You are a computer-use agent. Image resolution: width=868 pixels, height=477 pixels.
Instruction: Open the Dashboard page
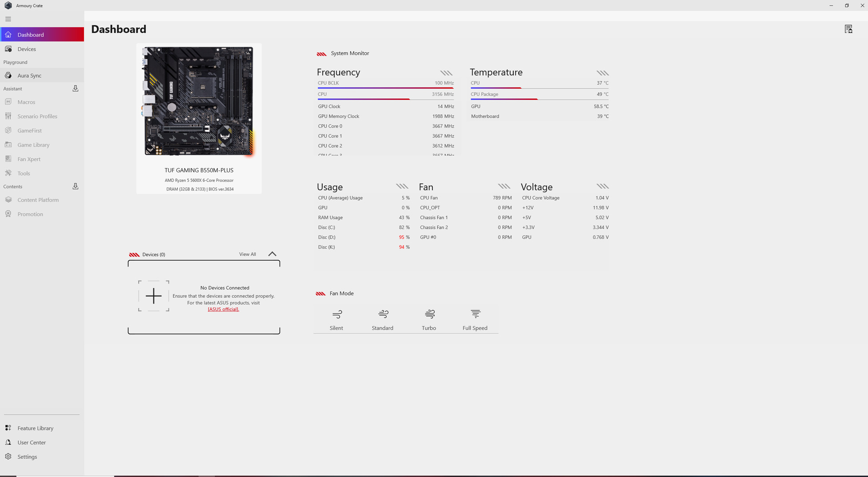pyautogui.click(x=42, y=35)
